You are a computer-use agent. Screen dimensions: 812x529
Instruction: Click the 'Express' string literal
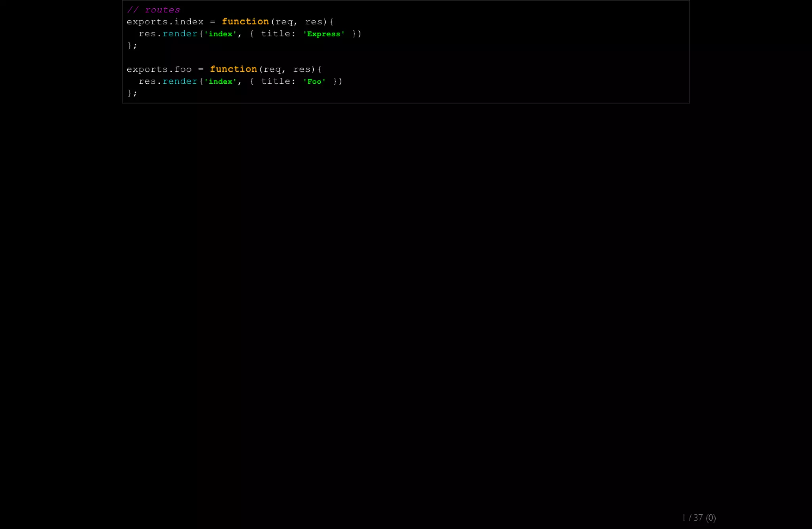(324, 34)
